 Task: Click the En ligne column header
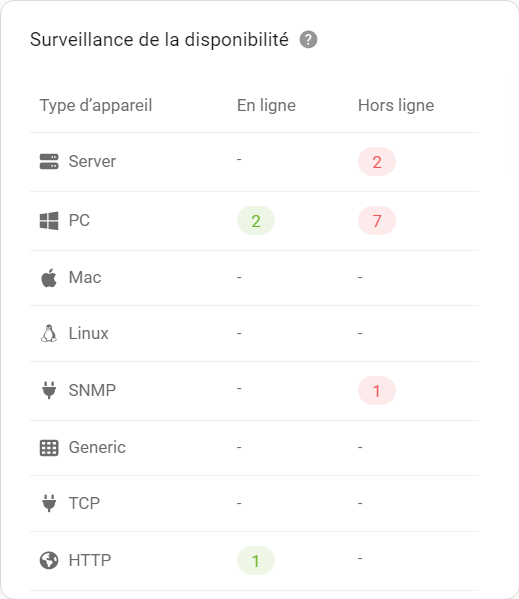[266, 105]
